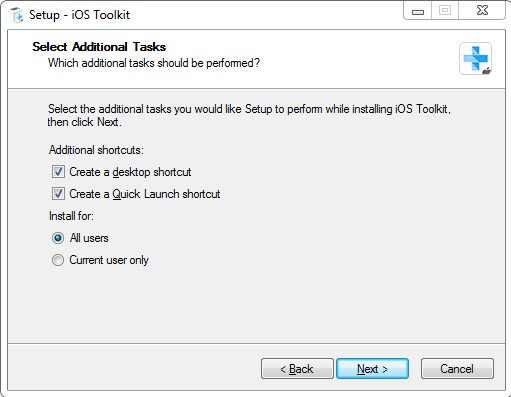The width and height of the screenshot is (511, 397).
Task: Uncheck the desktop shortcut checkbox
Action: [x=58, y=172]
